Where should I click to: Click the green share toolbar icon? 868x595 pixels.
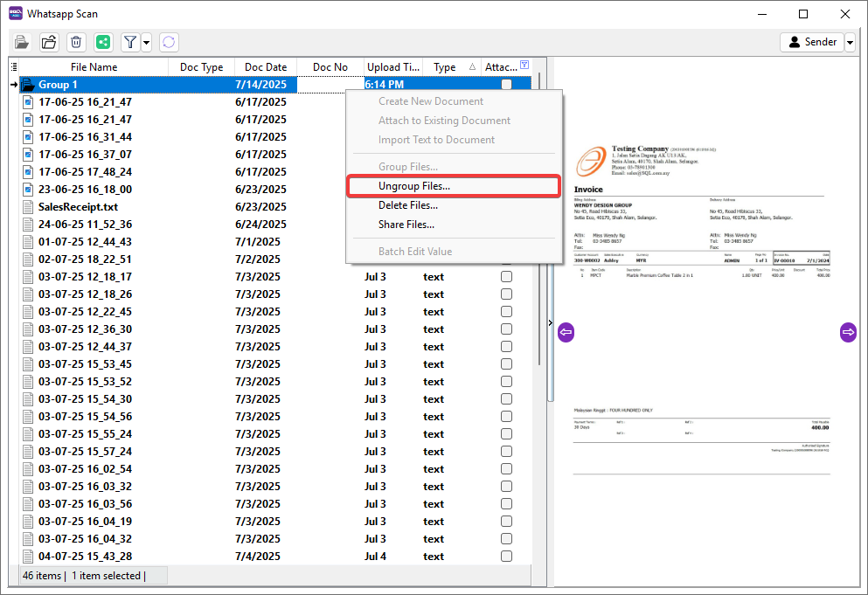click(x=103, y=42)
